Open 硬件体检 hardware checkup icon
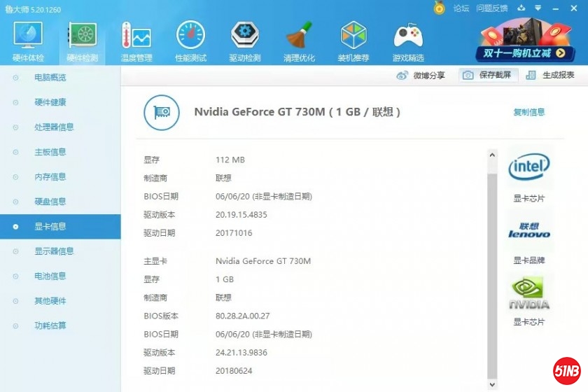588x392 pixels. pyautogui.click(x=28, y=41)
